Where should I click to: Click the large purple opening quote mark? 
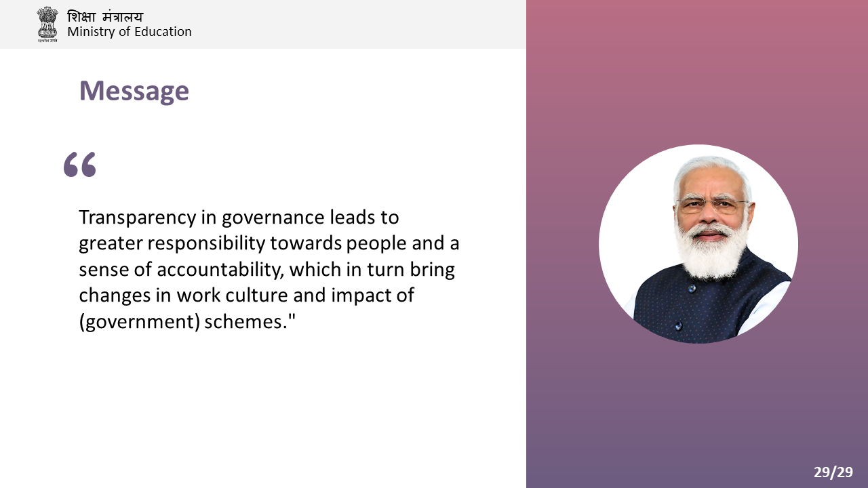click(x=80, y=165)
